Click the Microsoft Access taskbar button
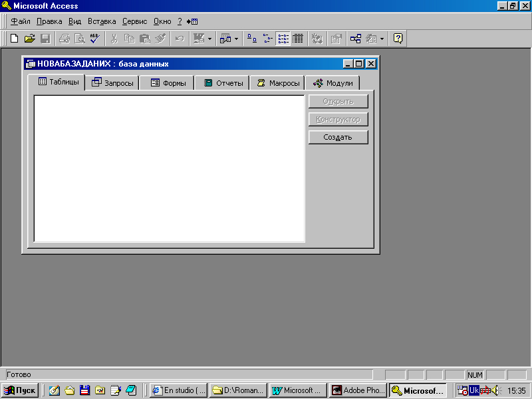 point(418,390)
